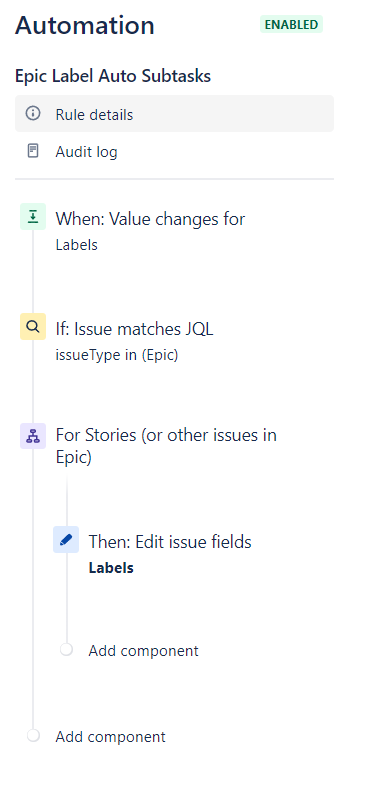The image size is (381, 803).
Task: Select the 'For Stories' branch component
Action: (x=166, y=446)
